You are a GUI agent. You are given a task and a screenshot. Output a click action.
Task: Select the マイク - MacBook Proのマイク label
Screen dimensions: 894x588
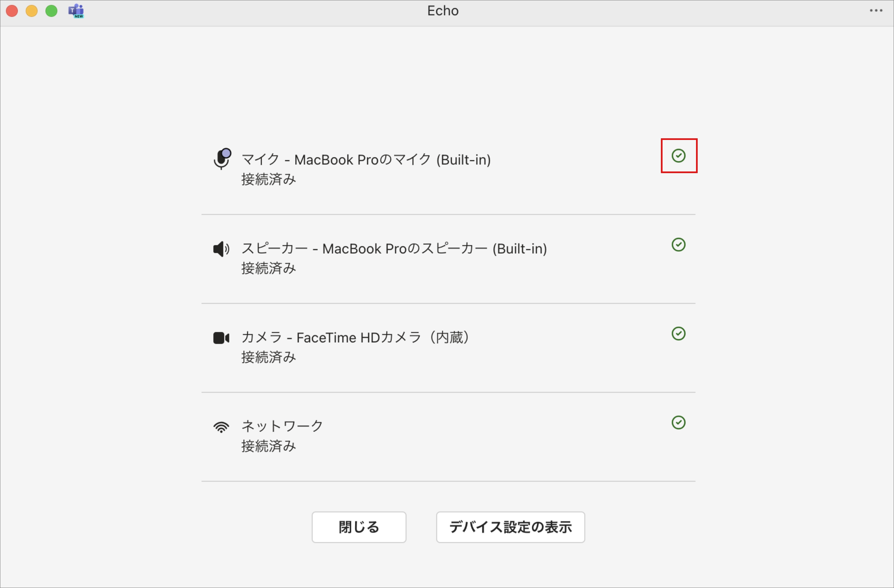click(x=366, y=160)
